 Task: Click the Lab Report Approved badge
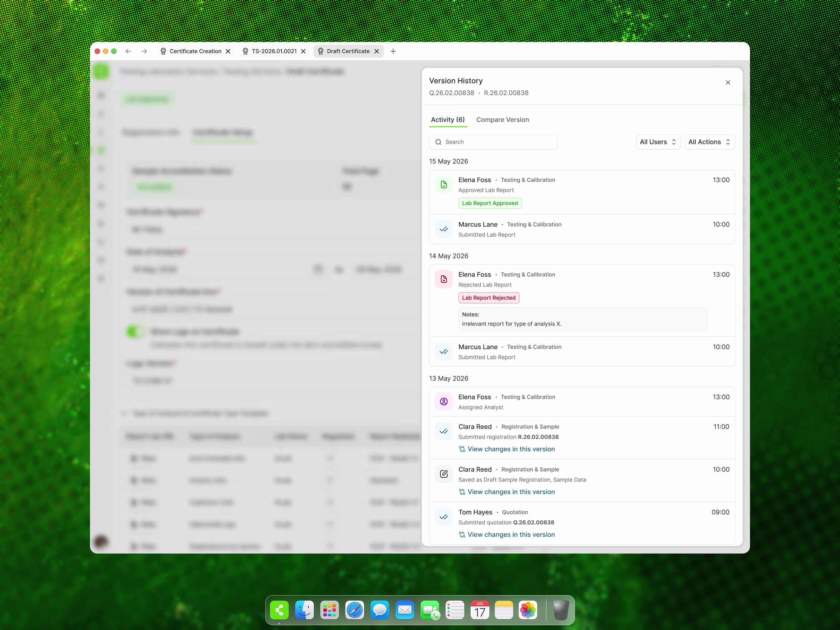(490, 203)
